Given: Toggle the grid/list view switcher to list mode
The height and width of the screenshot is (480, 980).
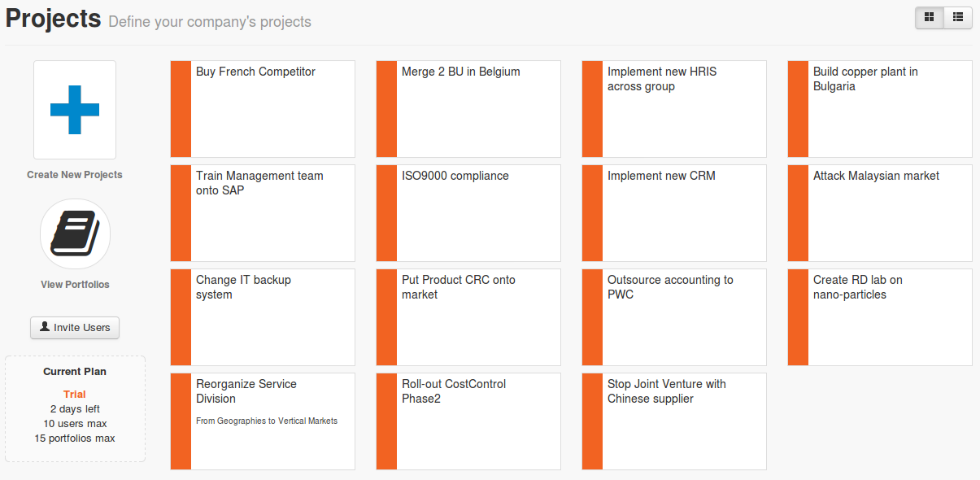Looking at the screenshot, I should [x=957, y=17].
